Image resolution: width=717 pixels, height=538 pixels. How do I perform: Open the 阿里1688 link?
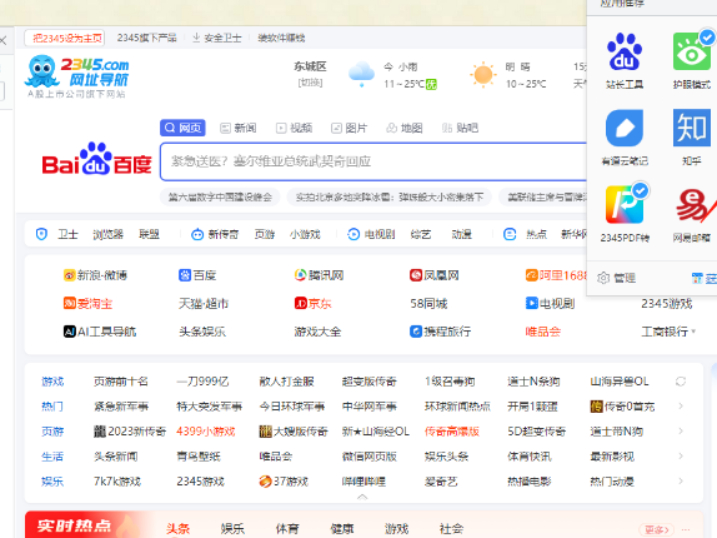click(x=556, y=275)
